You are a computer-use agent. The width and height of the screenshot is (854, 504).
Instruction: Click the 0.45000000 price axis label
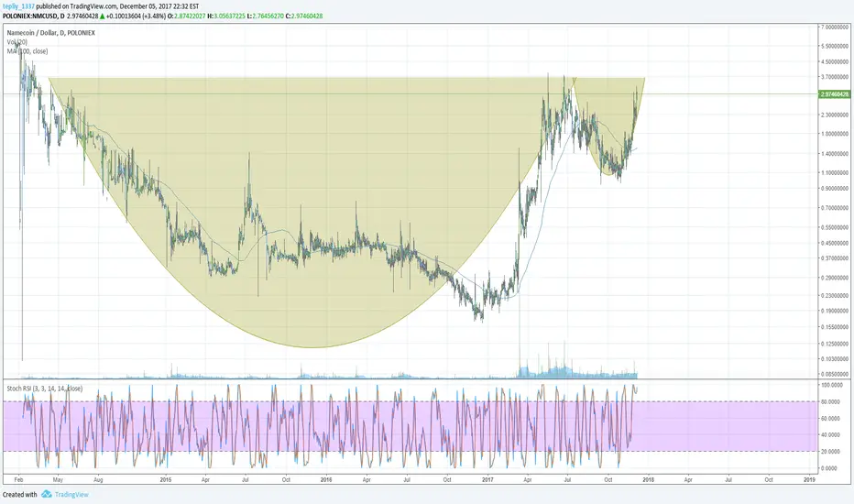click(x=836, y=243)
